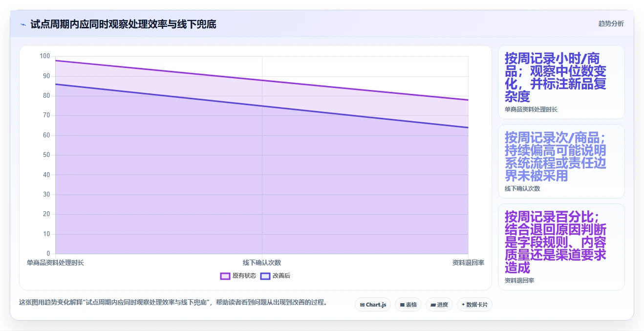Click the chart title 试点周期内应同时观察处理效率与线下兜底
The image size is (644, 331).
[x=123, y=24]
